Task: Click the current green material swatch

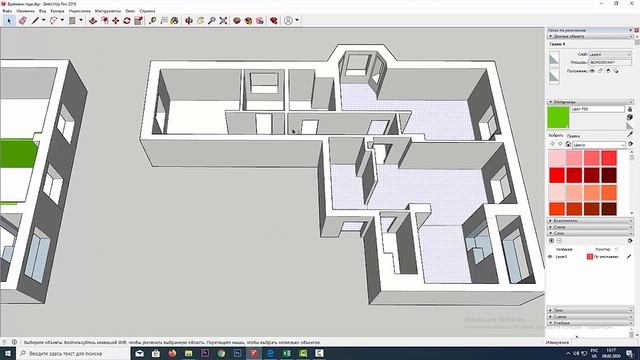Action: pyautogui.click(x=558, y=118)
